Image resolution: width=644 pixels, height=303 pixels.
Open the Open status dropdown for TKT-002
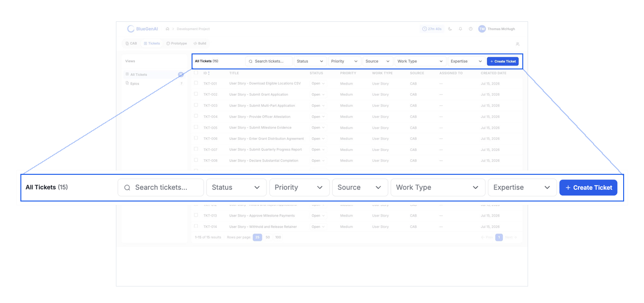click(318, 95)
